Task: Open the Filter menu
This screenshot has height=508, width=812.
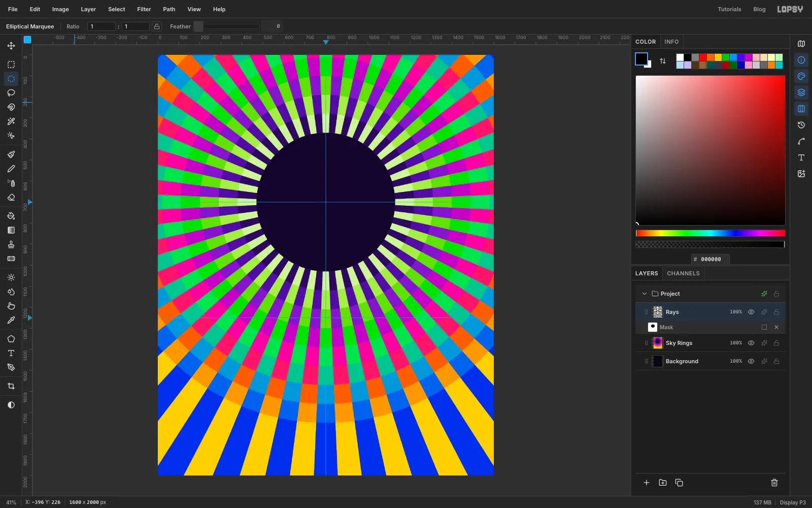Action: tap(144, 9)
